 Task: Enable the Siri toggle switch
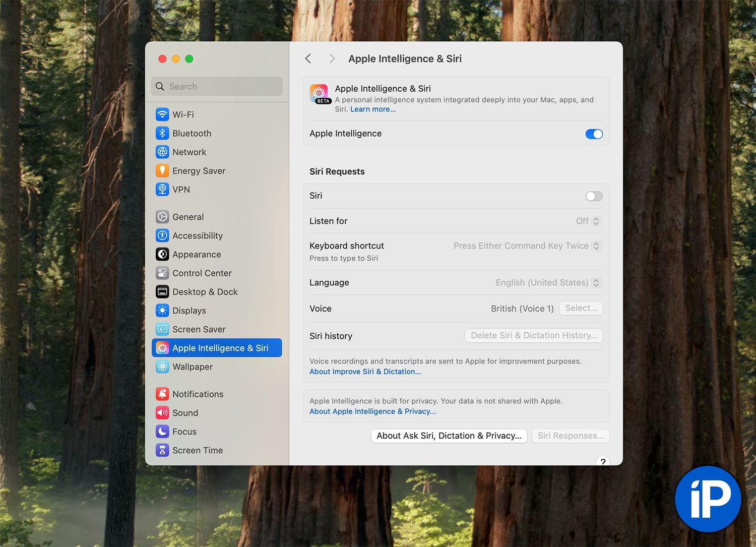pos(594,196)
